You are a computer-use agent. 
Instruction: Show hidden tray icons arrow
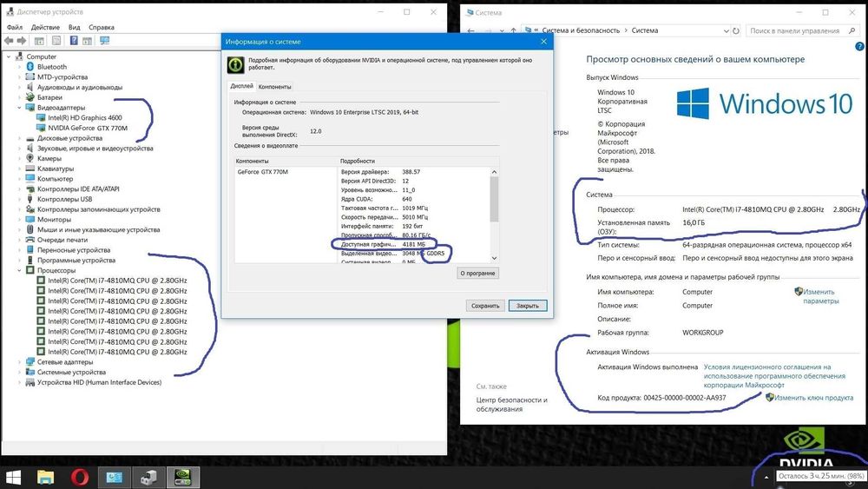[x=766, y=477]
